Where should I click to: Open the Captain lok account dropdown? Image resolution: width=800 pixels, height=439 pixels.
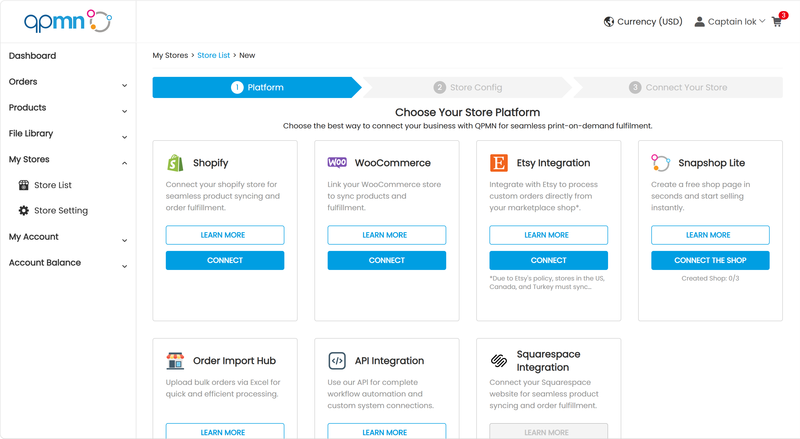(x=730, y=22)
